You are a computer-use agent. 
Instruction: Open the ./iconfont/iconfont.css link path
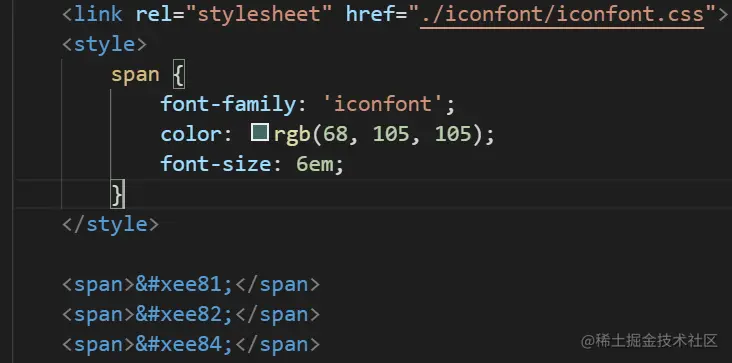tap(562, 14)
